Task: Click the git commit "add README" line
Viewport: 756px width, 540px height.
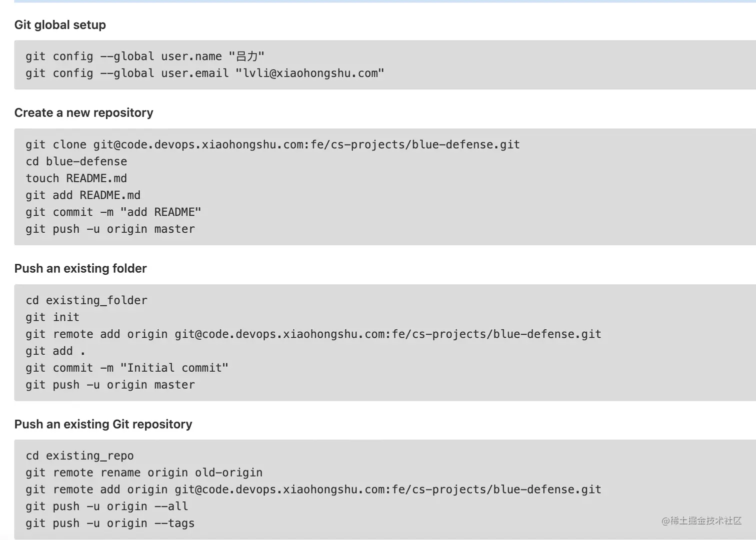Action: tap(113, 212)
